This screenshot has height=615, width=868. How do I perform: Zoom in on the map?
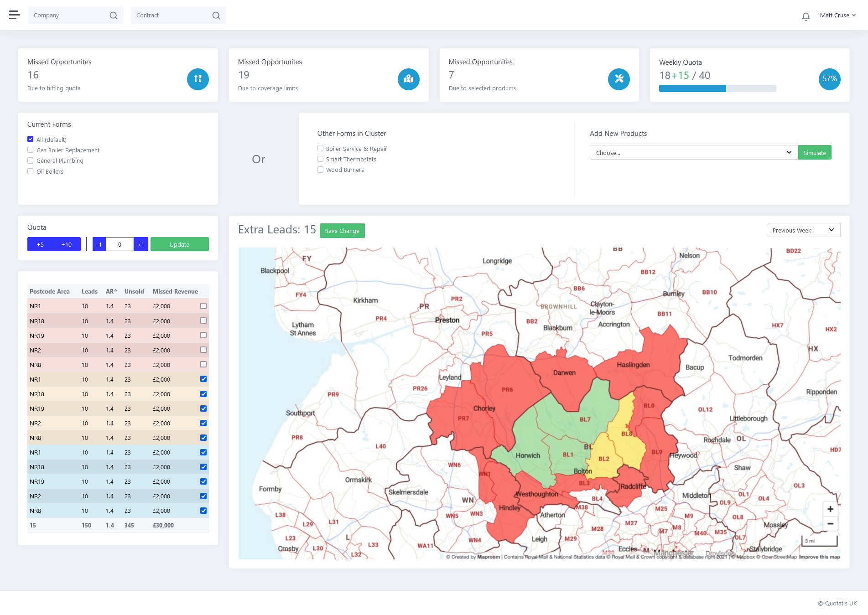pos(830,509)
